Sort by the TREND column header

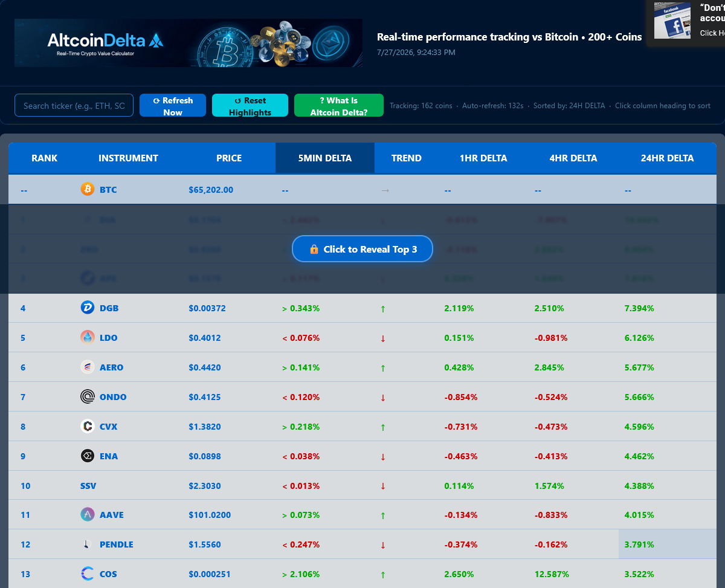point(407,158)
